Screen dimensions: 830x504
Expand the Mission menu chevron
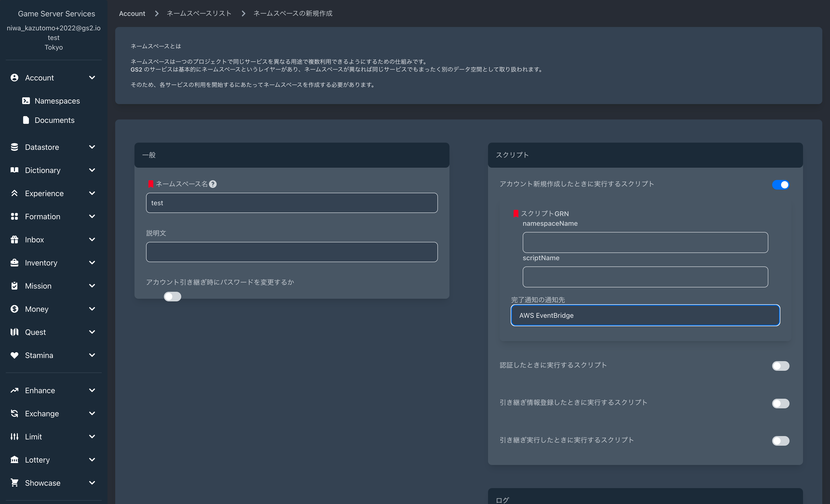[92, 286]
